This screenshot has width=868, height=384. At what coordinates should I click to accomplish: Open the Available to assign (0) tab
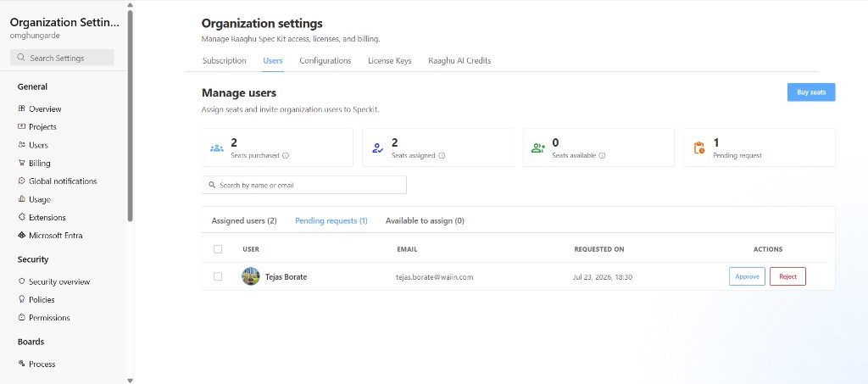tap(425, 220)
